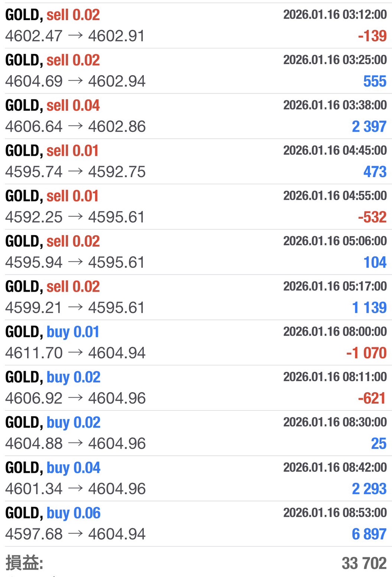Tap the 2 397 profit amount

pyautogui.click(x=369, y=126)
